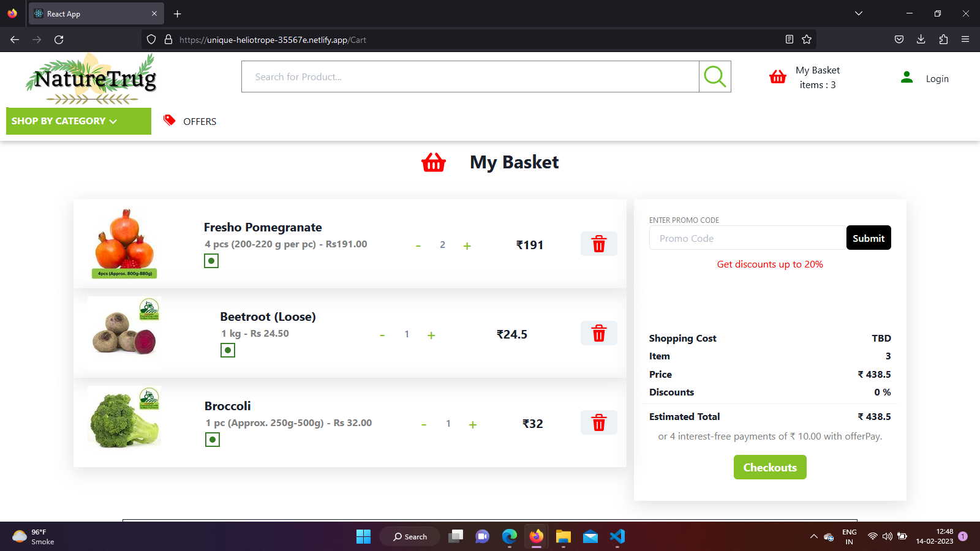Click the Save to Pocket icon
Screen dimensions: 980x551
point(899,40)
